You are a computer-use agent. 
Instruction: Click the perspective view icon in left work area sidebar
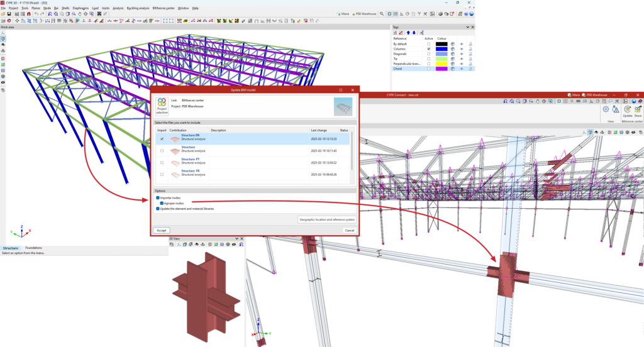pos(3,39)
